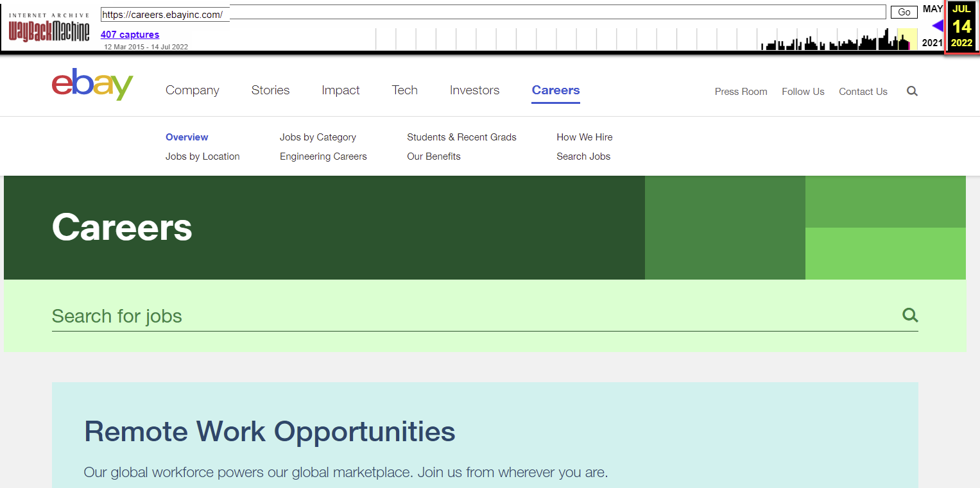The height and width of the screenshot is (488, 980).
Task: Click the large Careers banner title
Action: [x=122, y=227]
